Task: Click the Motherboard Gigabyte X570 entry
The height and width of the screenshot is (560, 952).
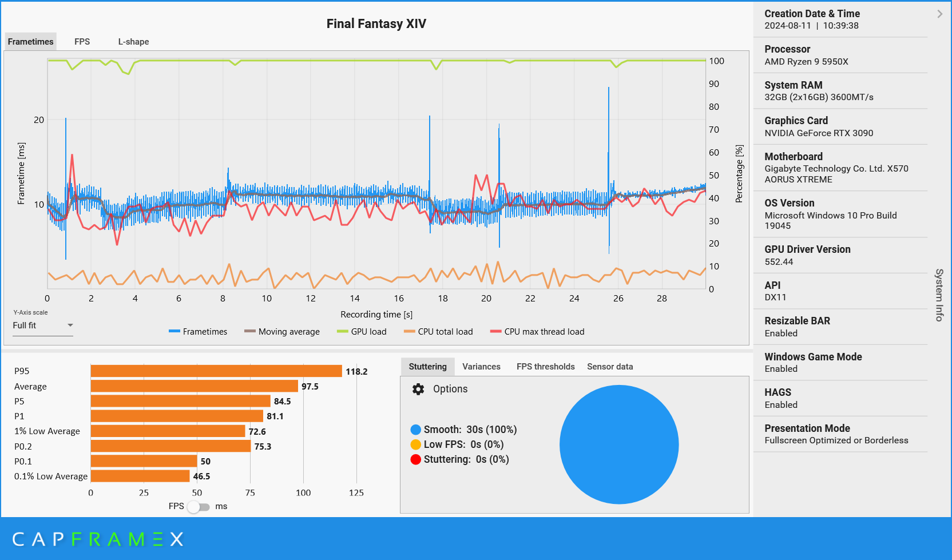Action: [840, 168]
